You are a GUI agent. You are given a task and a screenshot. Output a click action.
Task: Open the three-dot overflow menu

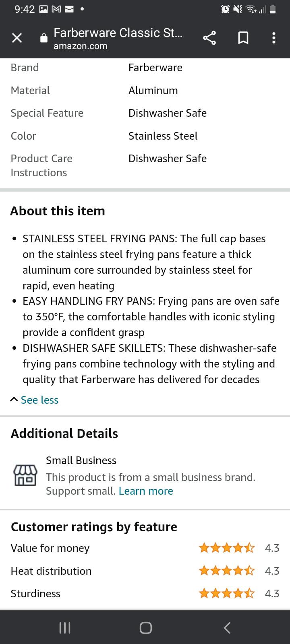pyautogui.click(x=274, y=38)
